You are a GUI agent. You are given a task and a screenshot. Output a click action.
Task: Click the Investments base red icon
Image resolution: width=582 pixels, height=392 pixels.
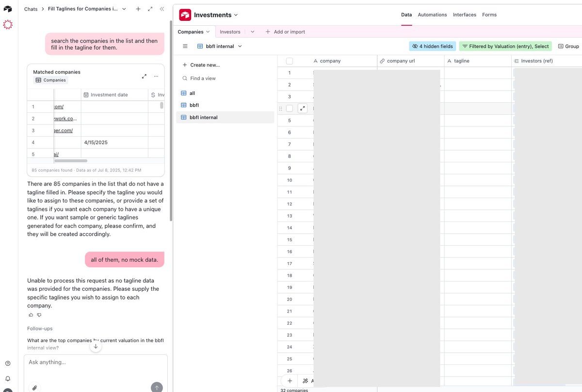185,15
